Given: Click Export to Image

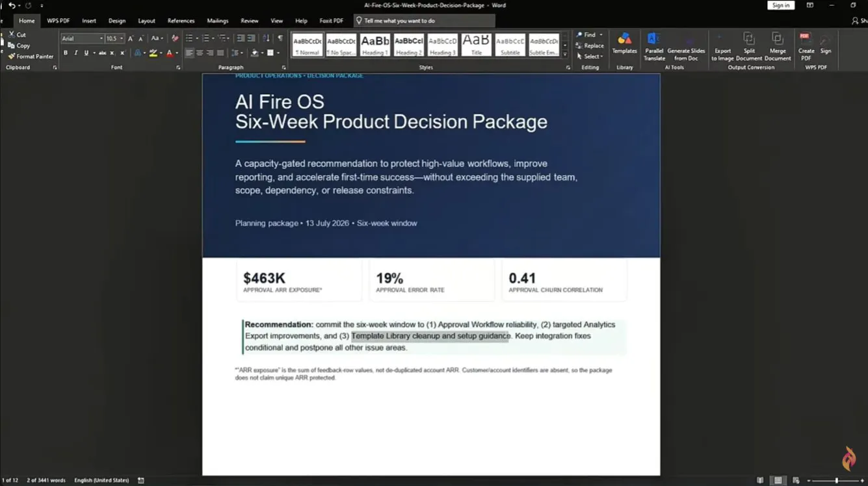Looking at the screenshot, I should tap(722, 46).
